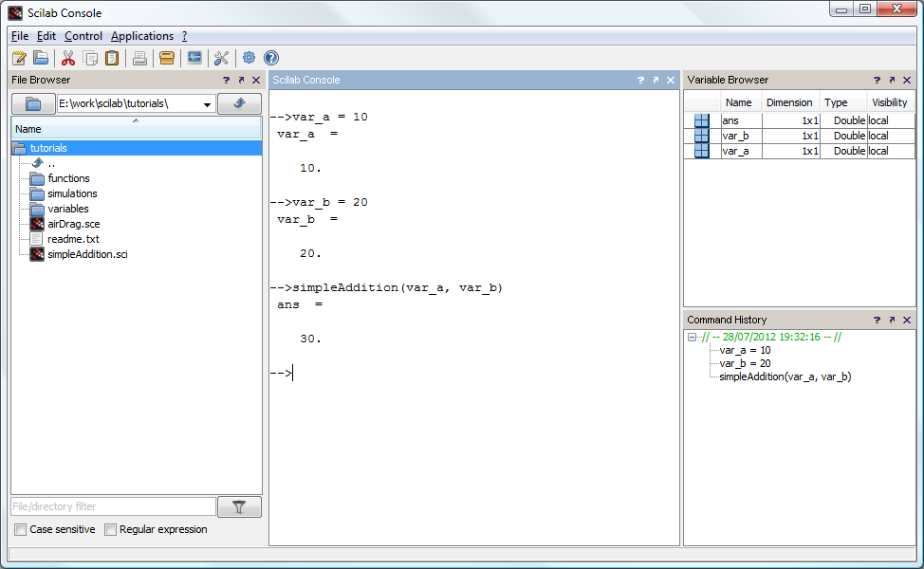The height and width of the screenshot is (569, 924).
Task: Undock the Variable Browser panel
Action: [892, 80]
